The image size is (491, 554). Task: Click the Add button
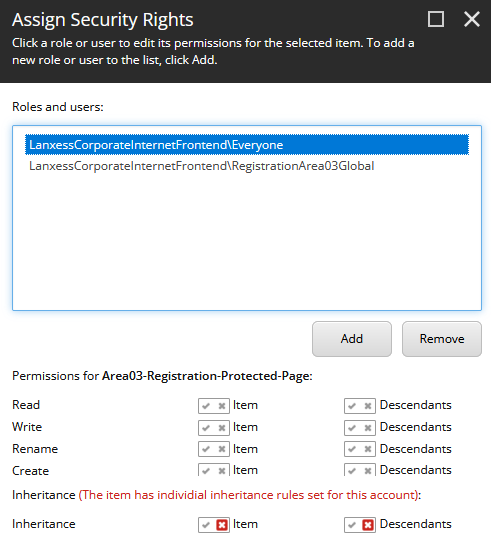tap(352, 339)
